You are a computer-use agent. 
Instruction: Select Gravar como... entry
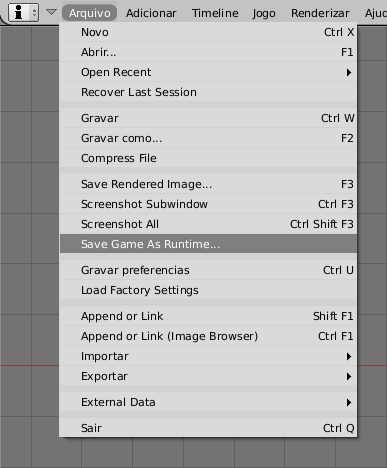coord(208,138)
